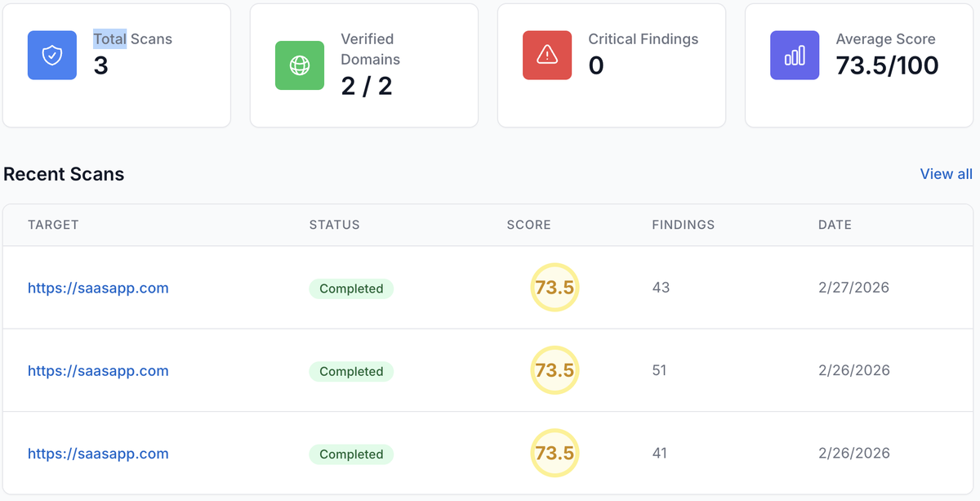
Task: Open View all recent scans
Action: pyautogui.click(x=946, y=173)
